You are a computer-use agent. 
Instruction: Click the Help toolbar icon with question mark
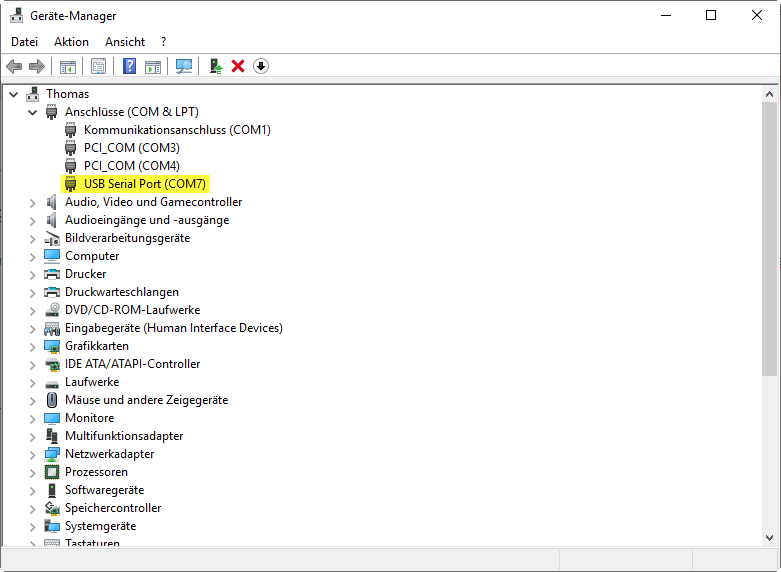pyautogui.click(x=129, y=66)
